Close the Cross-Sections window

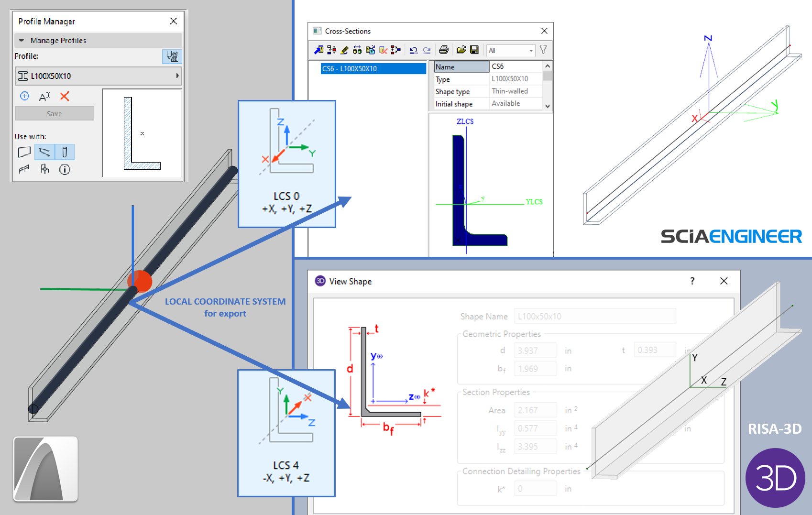544,31
